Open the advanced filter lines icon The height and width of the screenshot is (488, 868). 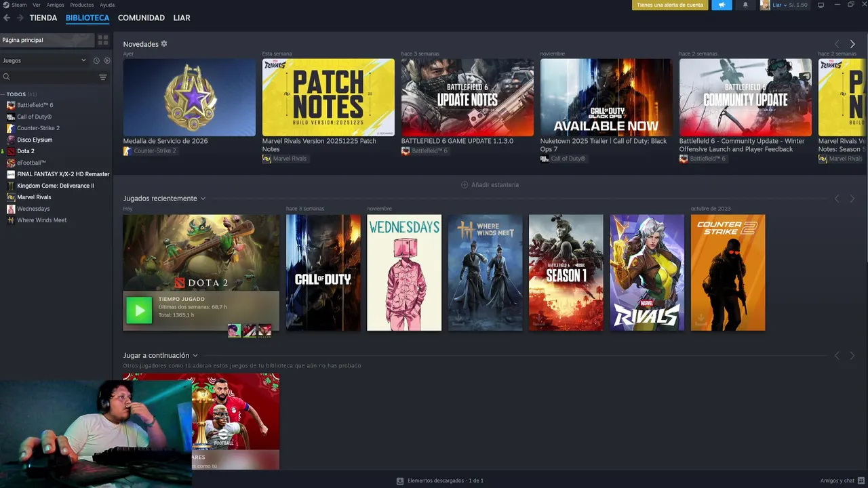tap(103, 77)
